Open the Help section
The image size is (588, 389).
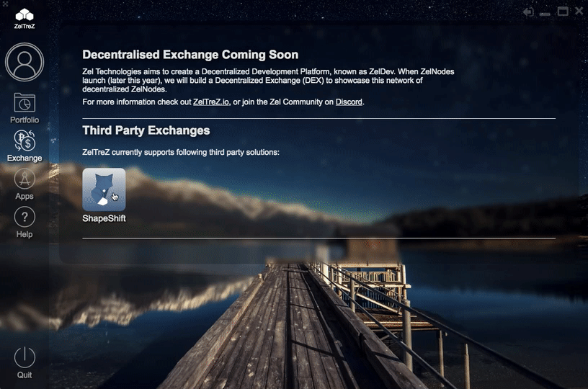click(24, 222)
